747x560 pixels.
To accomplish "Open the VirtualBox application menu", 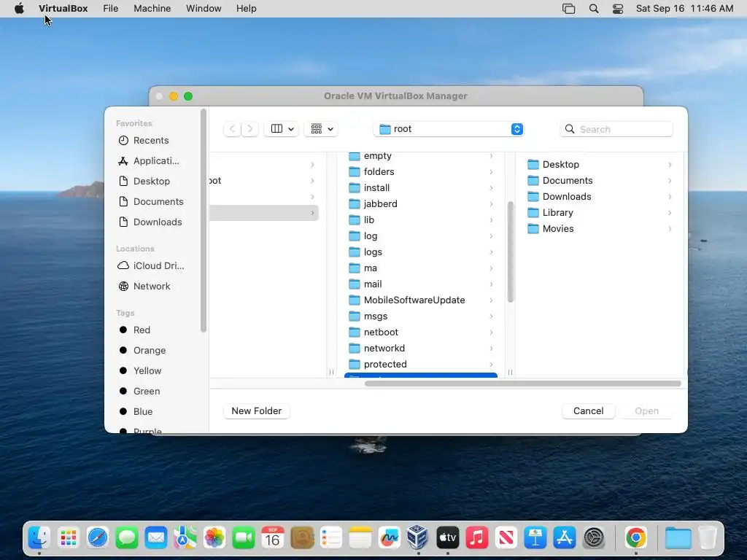I will [x=63, y=9].
